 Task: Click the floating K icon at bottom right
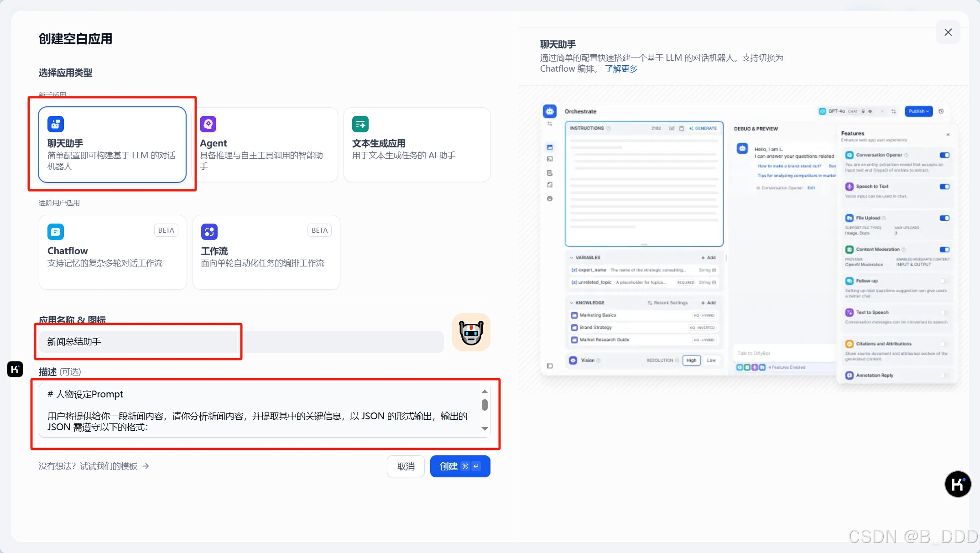[958, 484]
